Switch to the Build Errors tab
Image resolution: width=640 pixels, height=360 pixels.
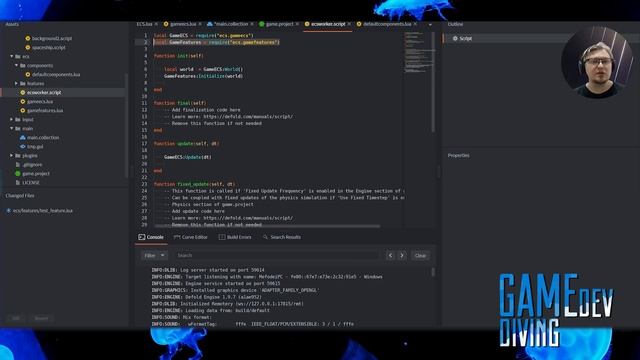point(235,237)
